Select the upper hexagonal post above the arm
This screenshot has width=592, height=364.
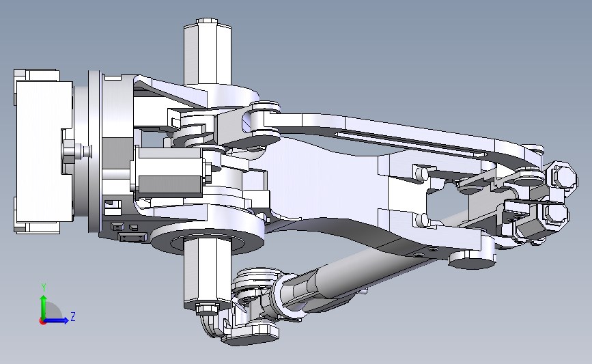click(208, 51)
